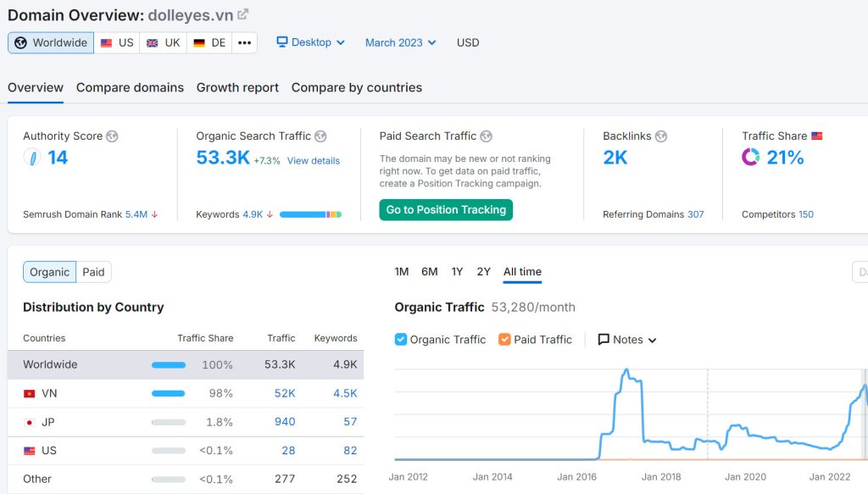Click the JP flag icon
The height and width of the screenshot is (494, 868).
point(30,423)
